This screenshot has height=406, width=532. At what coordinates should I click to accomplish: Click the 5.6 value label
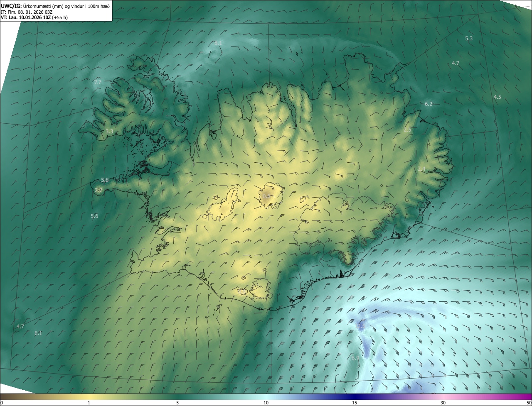coord(94,216)
